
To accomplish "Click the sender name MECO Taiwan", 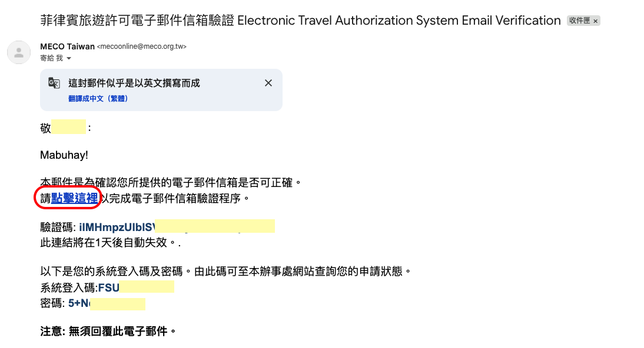I will pyautogui.click(x=67, y=46).
